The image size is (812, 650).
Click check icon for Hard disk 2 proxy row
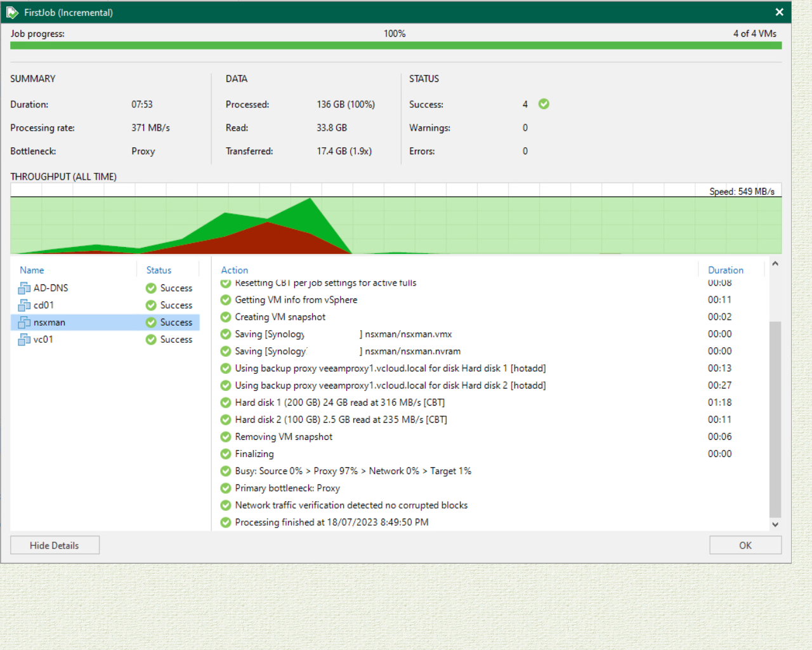pos(225,385)
